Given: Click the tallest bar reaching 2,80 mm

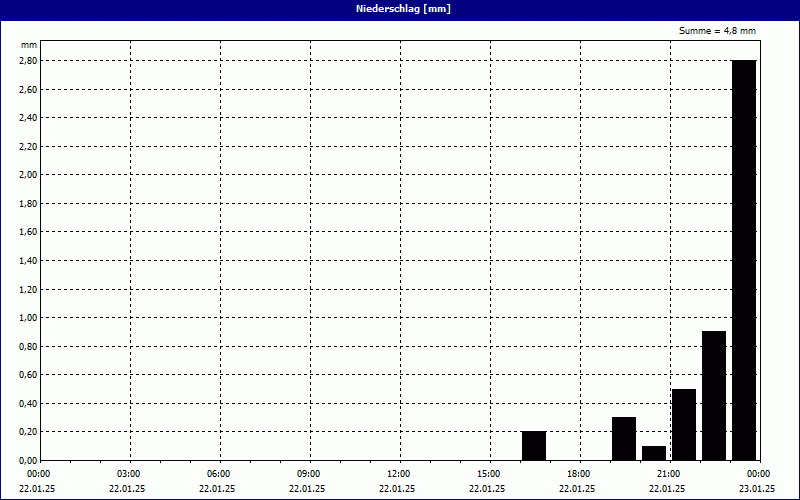Looking at the screenshot, I should 744,260.
